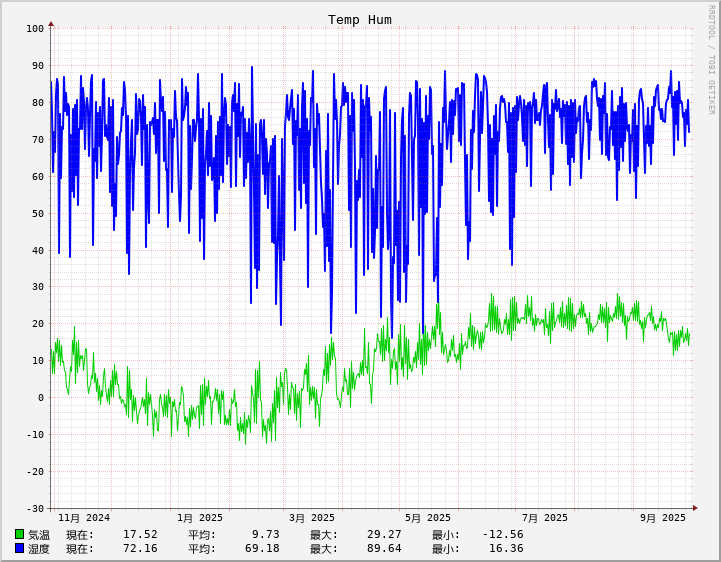
Task: Click the red arrow atop the Y axis
Action: pyautogui.click(x=51, y=23)
